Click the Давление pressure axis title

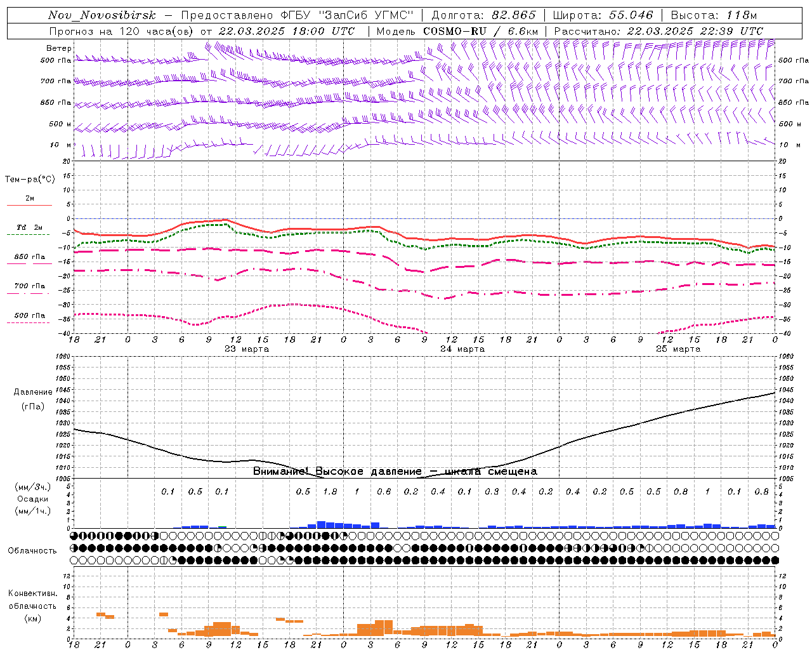pyautogui.click(x=33, y=392)
